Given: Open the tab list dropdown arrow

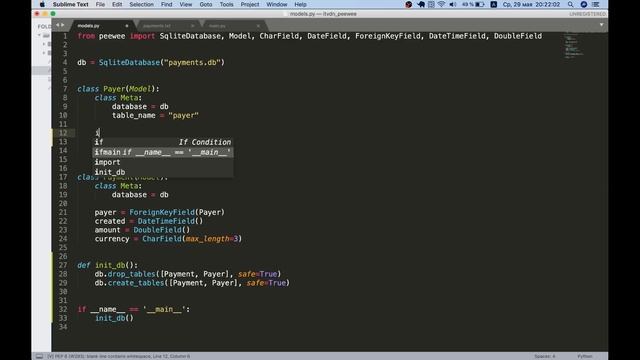Looking at the screenshot, I should click(x=601, y=25).
